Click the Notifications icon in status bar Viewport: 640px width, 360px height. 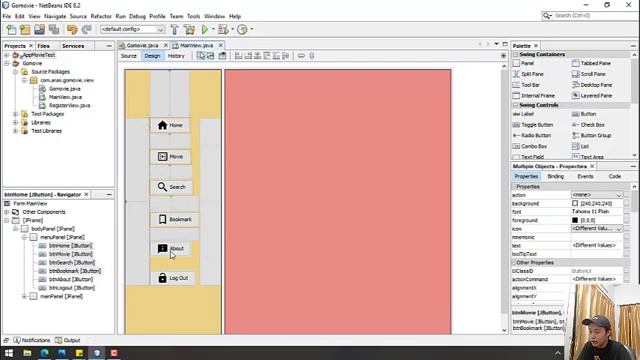tap(17, 340)
